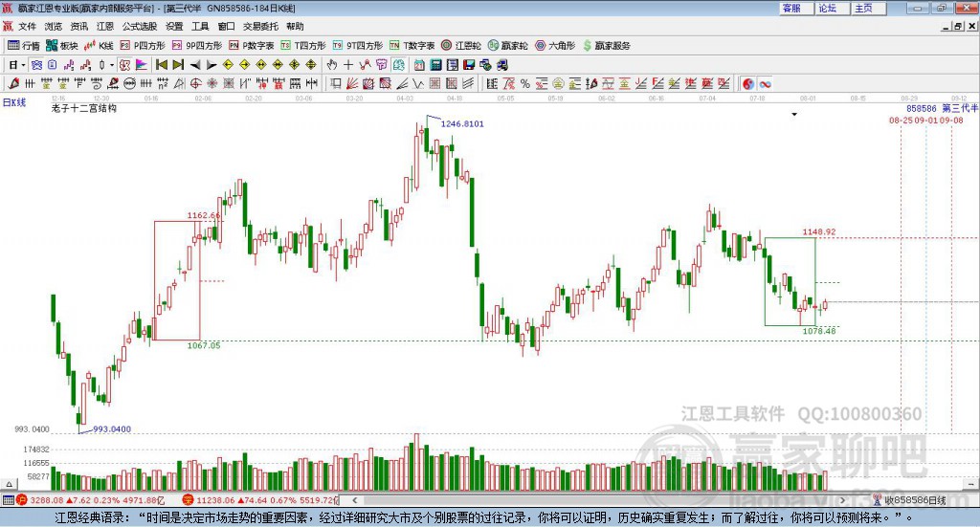Open the 设置 menu

174,26
